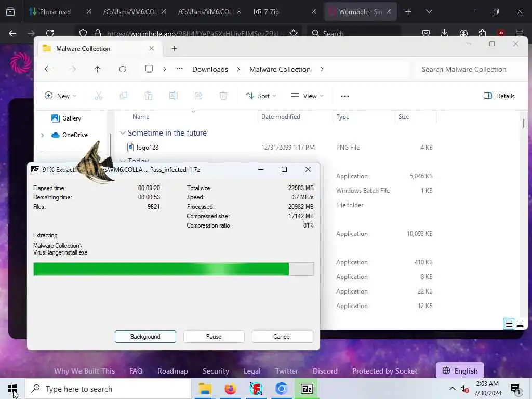
Task: Click the Rename icon in Explorer toolbar
Action: click(x=174, y=96)
